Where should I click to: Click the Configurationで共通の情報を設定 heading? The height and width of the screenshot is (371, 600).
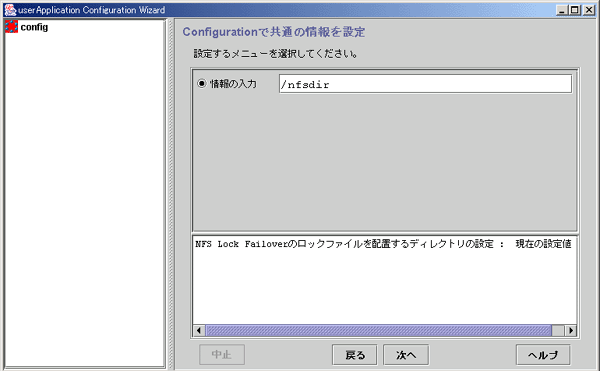pyautogui.click(x=274, y=32)
